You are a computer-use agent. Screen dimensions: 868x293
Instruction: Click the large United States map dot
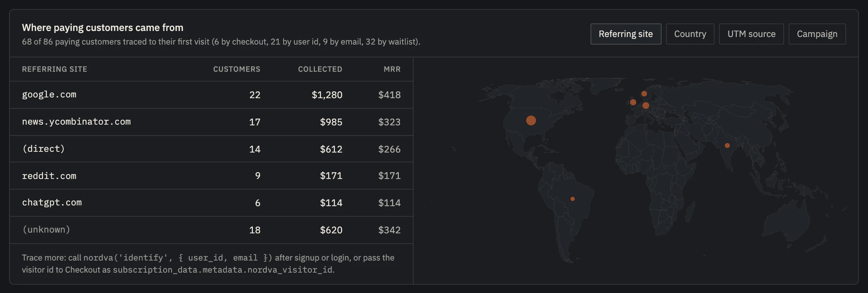(x=531, y=120)
